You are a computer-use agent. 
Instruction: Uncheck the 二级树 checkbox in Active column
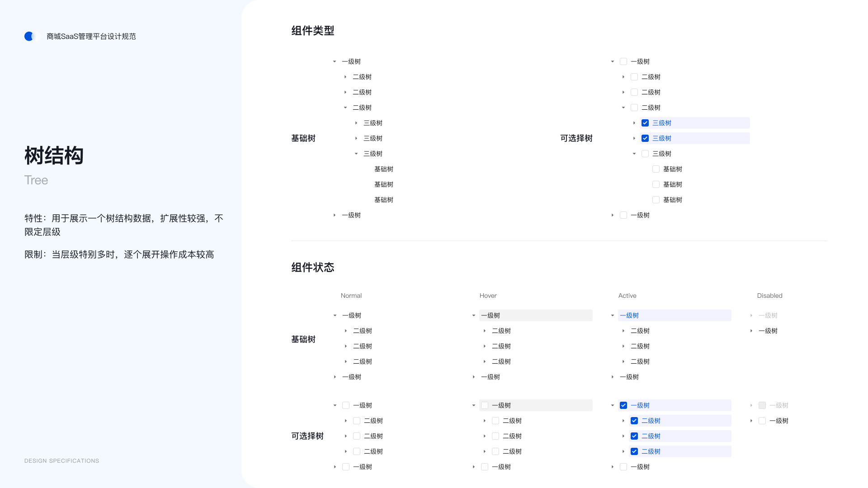coord(634,421)
